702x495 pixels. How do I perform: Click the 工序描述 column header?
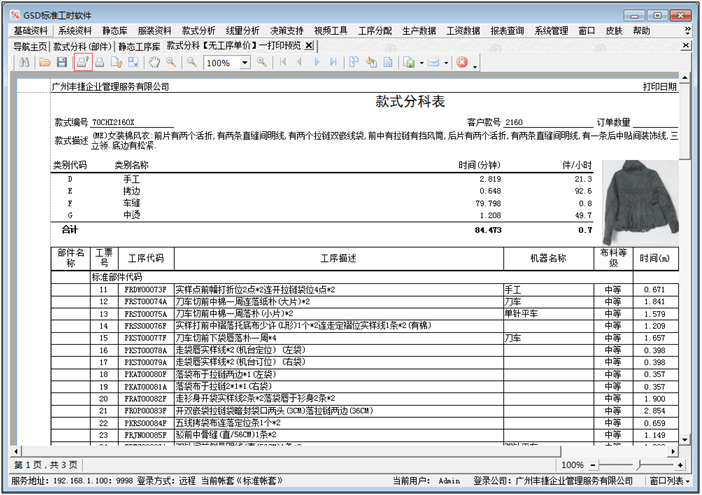[x=338, y=258]
